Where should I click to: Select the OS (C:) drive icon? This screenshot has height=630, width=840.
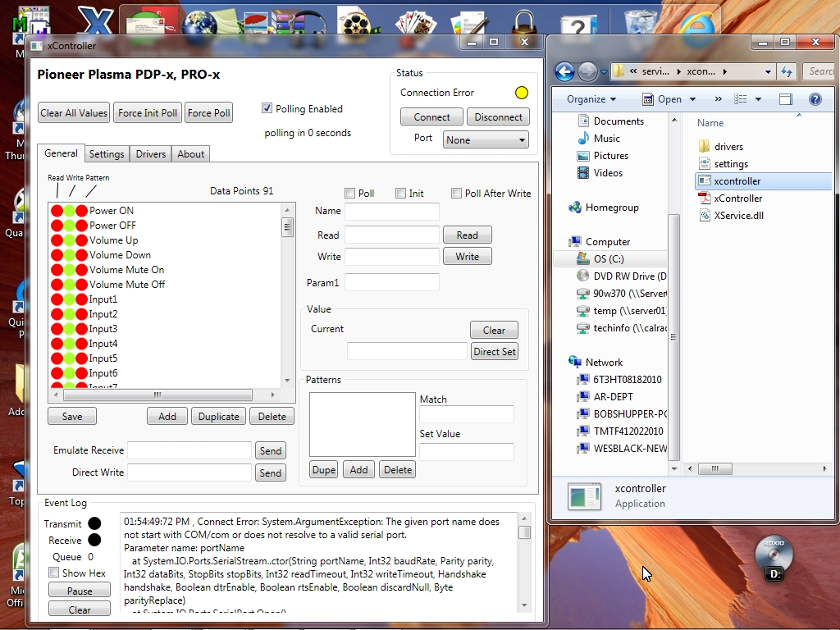pyautogui.click(x=583, y=258)
